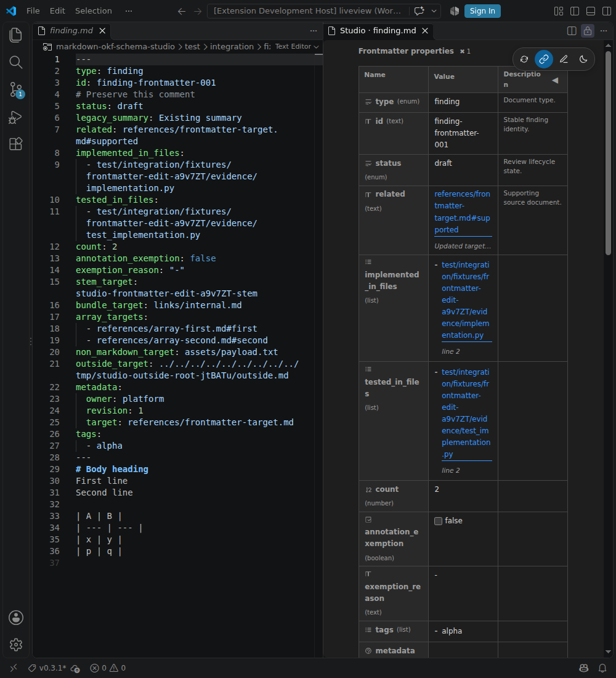
Task: Open notifications bell in status bar
Action: pyautogui.click(x=602, y=668)
